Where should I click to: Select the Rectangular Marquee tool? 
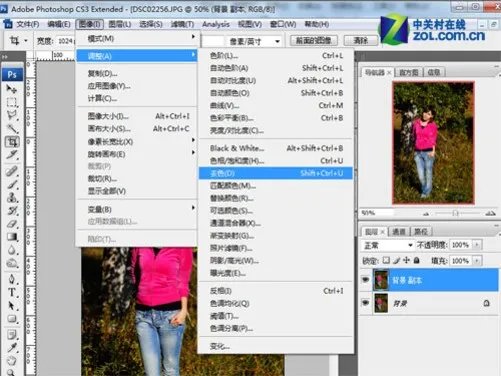12,102
